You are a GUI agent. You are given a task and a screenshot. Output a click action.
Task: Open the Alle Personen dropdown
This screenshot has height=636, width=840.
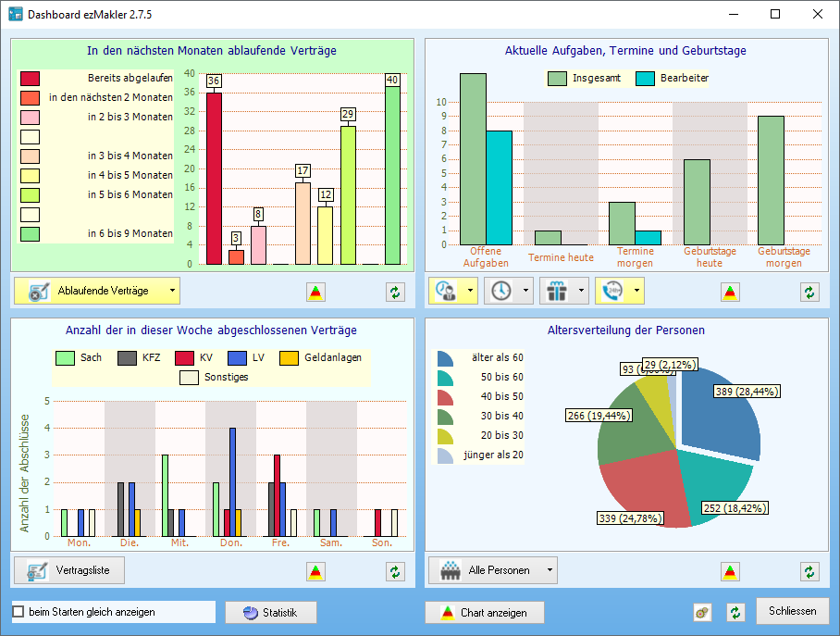tap(550, 570)
